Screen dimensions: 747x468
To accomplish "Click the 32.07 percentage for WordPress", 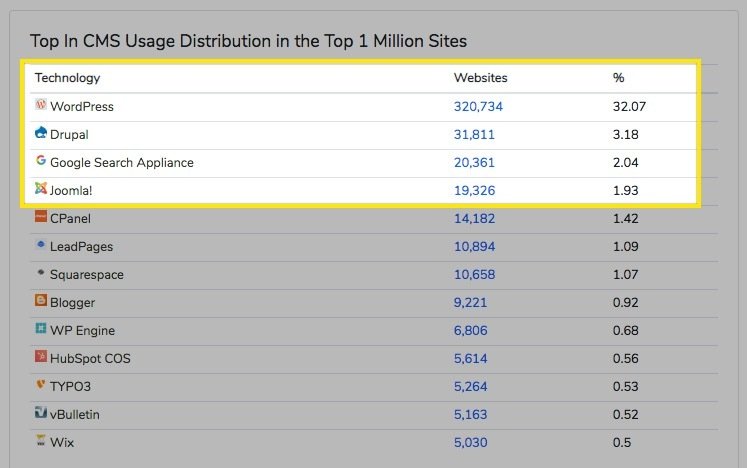I will pyautogui.click(x=629, y=106).
